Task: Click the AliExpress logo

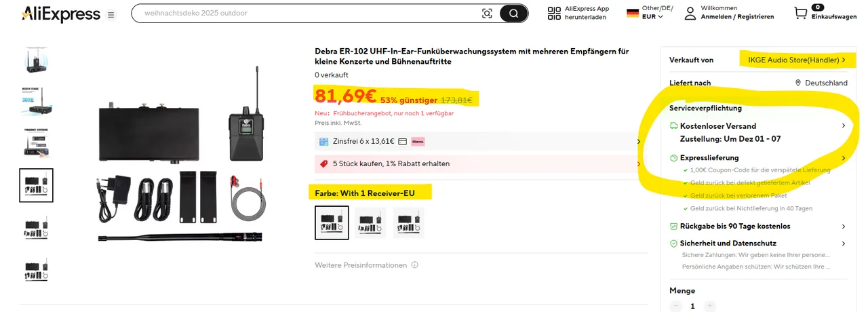Action: (x=61, y=14)
